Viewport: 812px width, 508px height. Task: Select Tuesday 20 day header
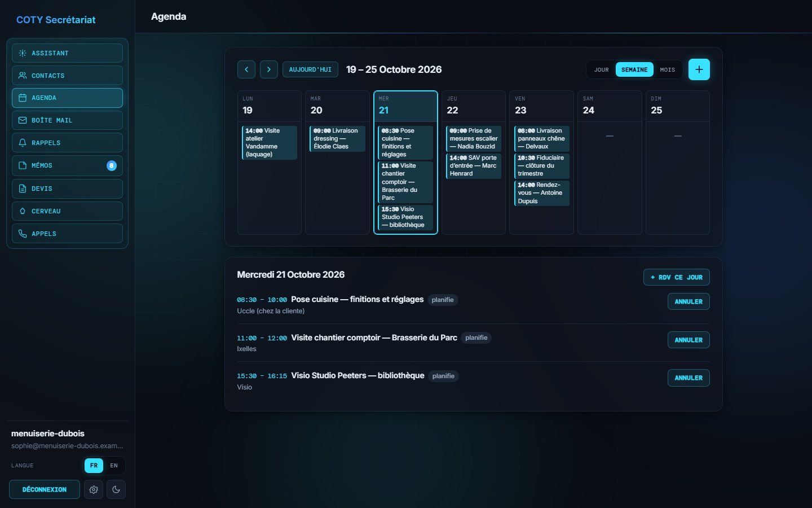[337, 106]
